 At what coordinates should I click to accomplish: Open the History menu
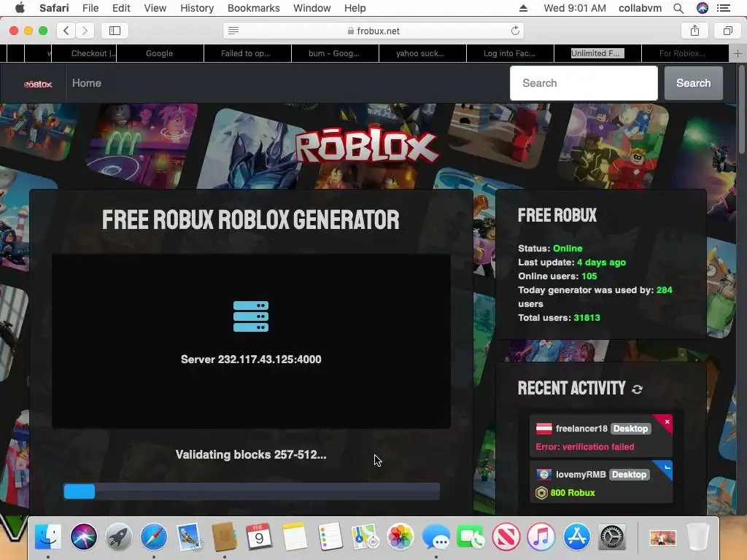(x=197, y=8)
